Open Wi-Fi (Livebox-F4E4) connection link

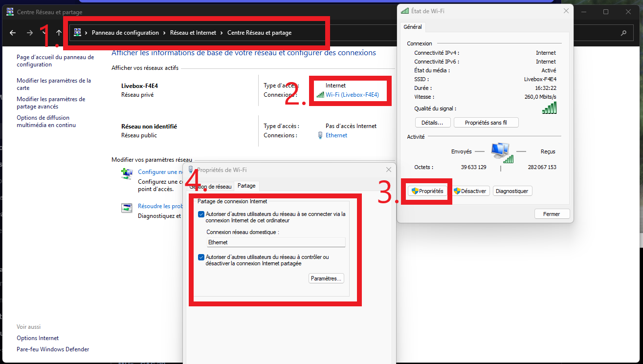coord(352,95)
